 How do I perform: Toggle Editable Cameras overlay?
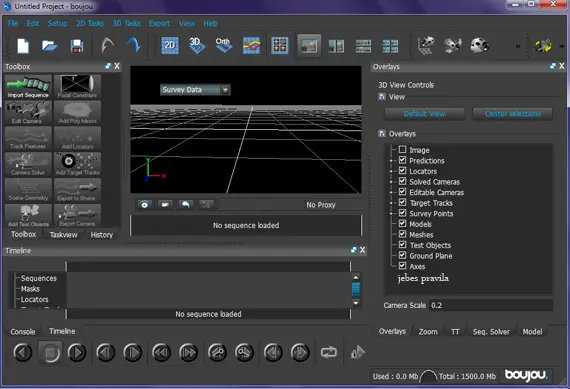(x=402, y=192)
